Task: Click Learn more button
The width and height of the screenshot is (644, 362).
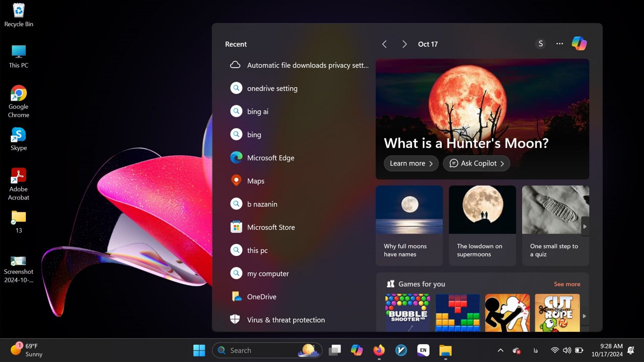Action: pyautogui.click(x=411, y=163)
